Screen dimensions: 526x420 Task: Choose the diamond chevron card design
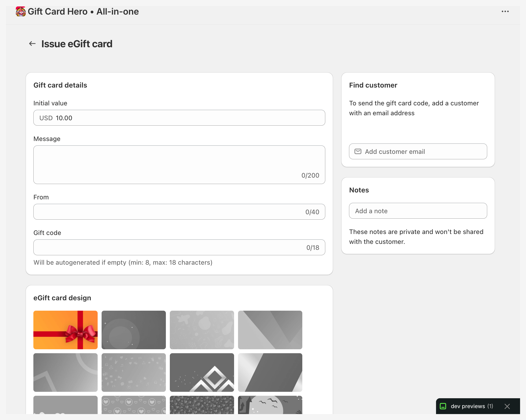(x=202, y=372)
